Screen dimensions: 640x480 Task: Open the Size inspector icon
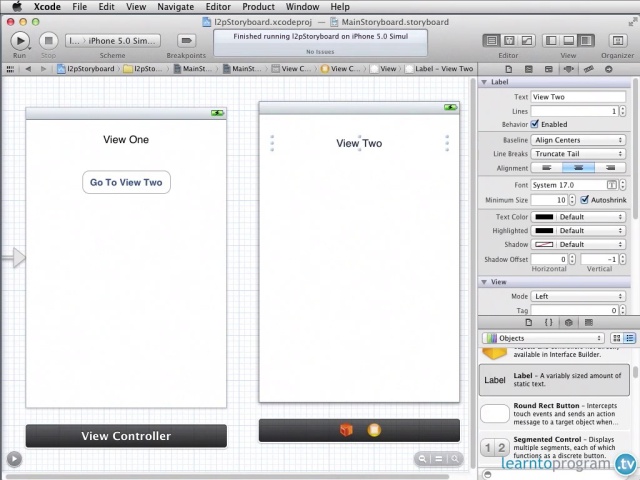point(589,69)
